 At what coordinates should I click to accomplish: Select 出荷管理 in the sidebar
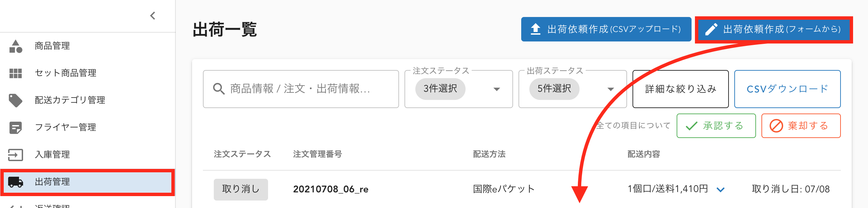(52, 182)
